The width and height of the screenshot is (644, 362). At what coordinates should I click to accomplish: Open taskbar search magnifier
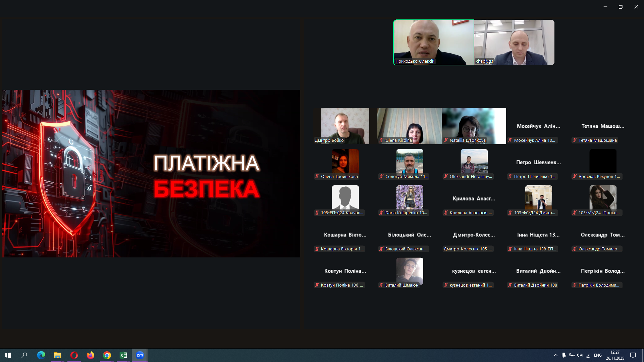(24, 355)
